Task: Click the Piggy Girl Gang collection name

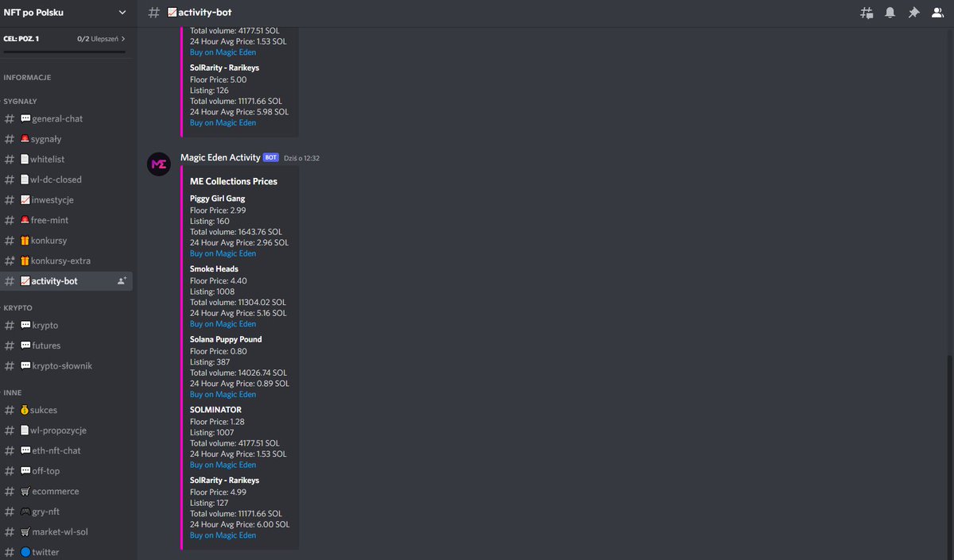Action: pyautogui.click(x=218, y=199)
